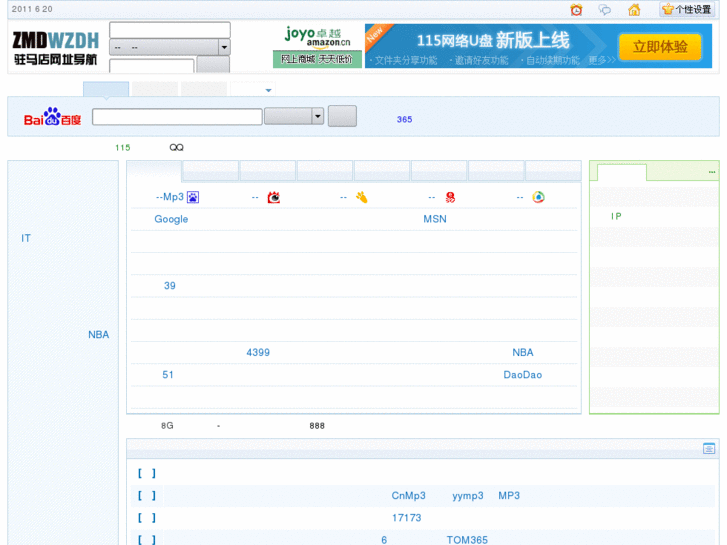Open the joyo amazon.cn advertisement
Screen dimensions: 727x545
pyautogui.click(x=317, y=46)
